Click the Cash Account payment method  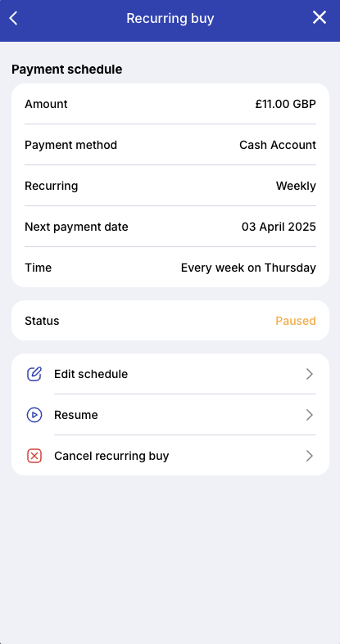(278, 145)
